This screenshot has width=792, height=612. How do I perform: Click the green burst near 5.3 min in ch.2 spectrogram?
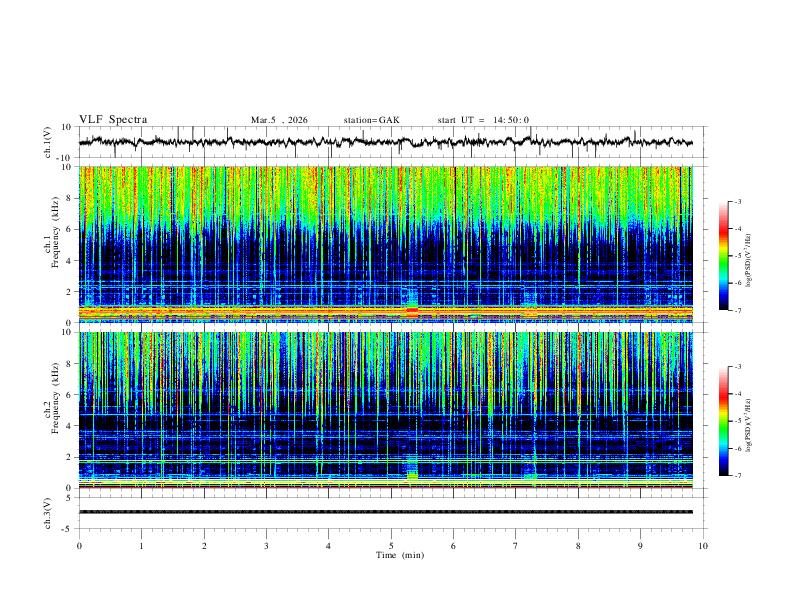(x=413, y=475)
